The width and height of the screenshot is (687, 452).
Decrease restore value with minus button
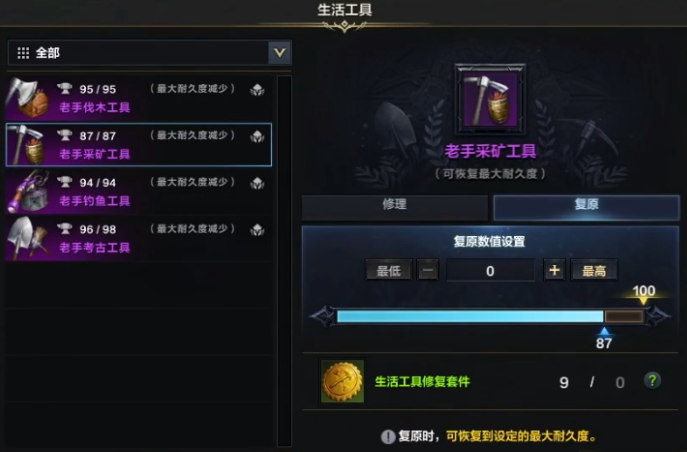click(x=428, y=271)
